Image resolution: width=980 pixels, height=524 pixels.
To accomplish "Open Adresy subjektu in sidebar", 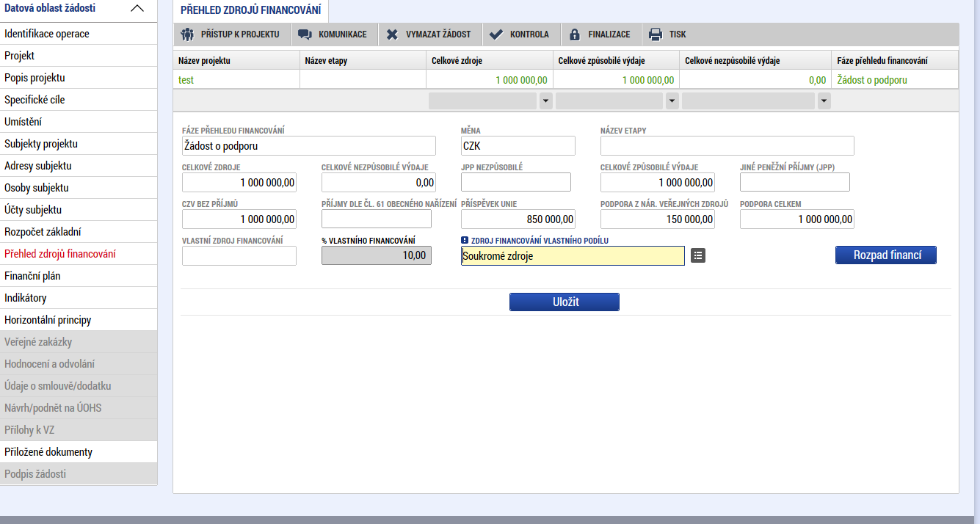I will click(x=79, y=166).
